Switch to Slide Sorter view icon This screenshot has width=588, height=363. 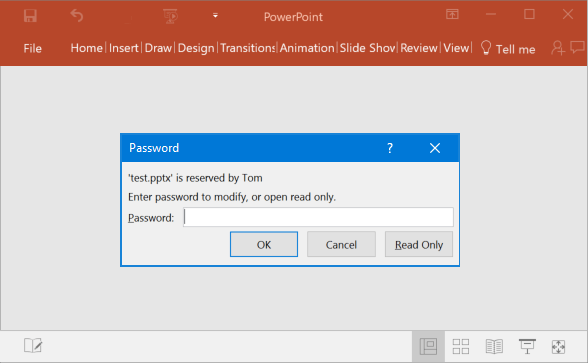(x=461, y=346)
